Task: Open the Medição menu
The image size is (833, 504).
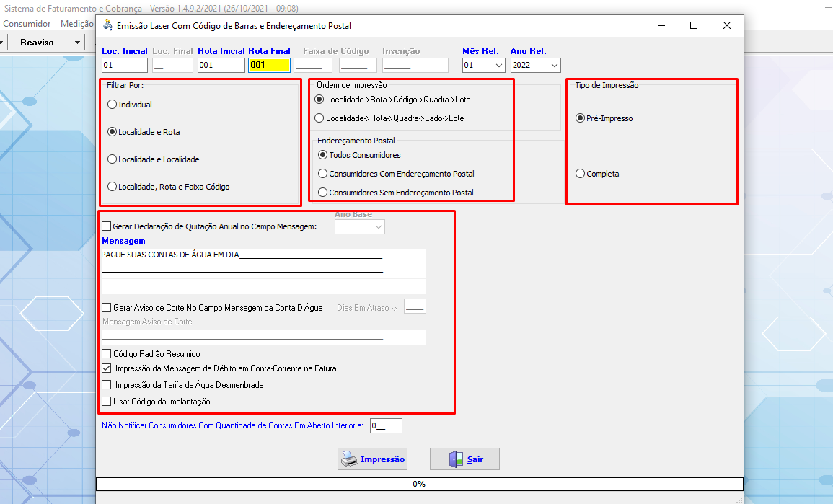Action: point(76,24)
